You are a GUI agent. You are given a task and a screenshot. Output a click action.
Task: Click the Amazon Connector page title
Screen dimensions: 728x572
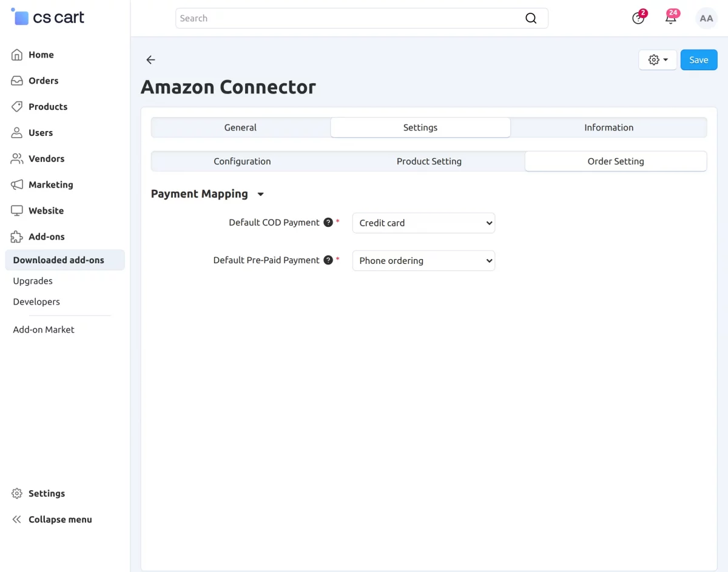(228, 87)
